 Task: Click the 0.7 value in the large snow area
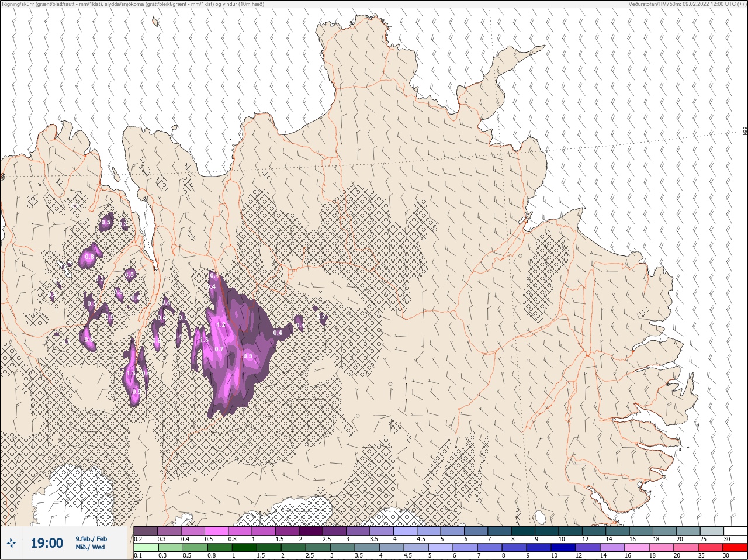point(219,349)
